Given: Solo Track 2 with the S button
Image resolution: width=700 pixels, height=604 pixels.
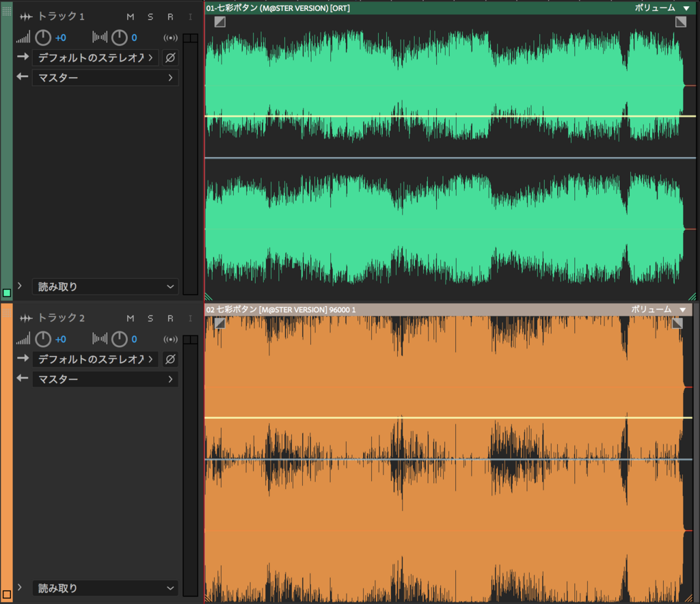Looking at the screenshot, I should (150, 318).
